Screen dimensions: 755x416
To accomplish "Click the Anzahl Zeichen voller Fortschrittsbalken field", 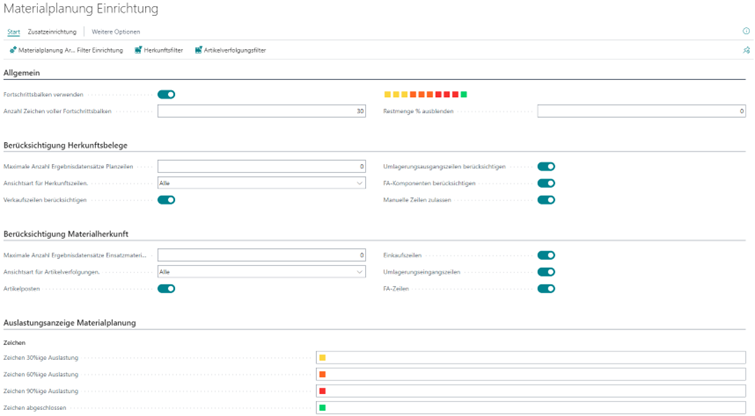I will (x=262, y=111).
